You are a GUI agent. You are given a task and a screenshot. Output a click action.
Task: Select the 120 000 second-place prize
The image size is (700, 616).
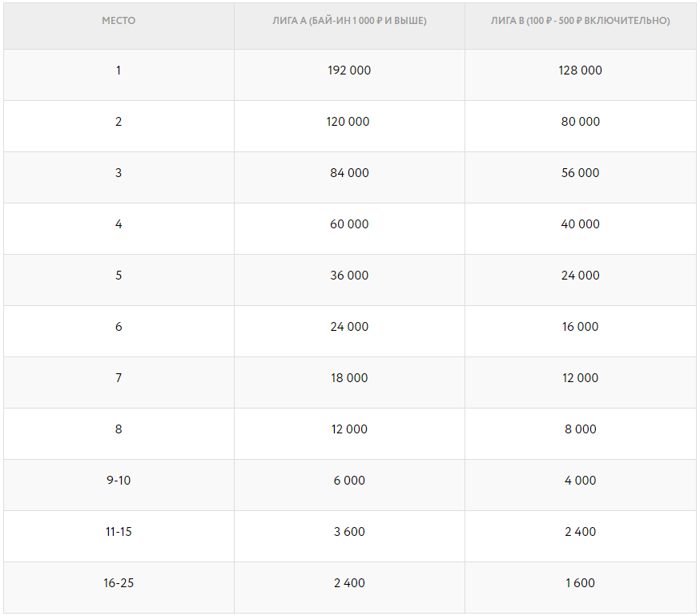(x=349, y=122)
